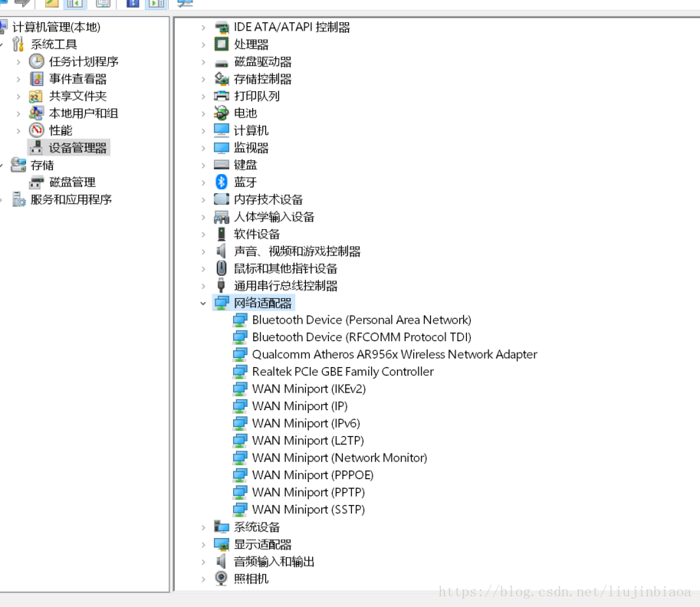Click the 监视器 monitor icon

222,148
